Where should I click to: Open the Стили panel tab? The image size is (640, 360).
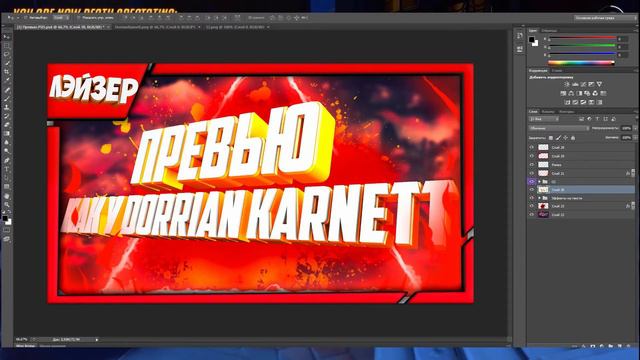557,71
